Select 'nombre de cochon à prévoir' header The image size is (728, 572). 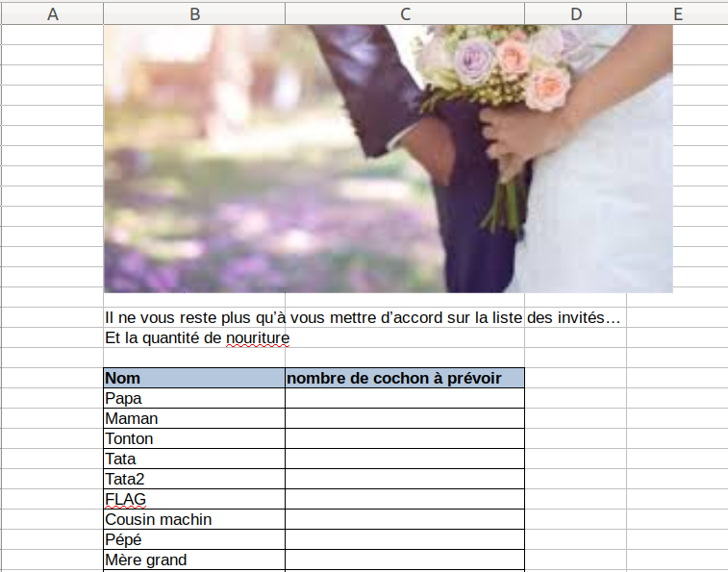(405, 378)
